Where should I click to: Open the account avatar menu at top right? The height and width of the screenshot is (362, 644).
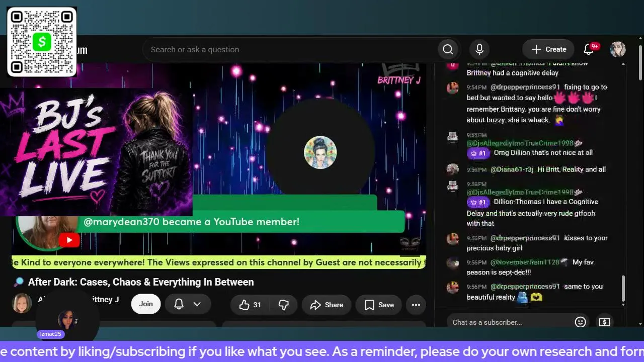pos(618,49)
